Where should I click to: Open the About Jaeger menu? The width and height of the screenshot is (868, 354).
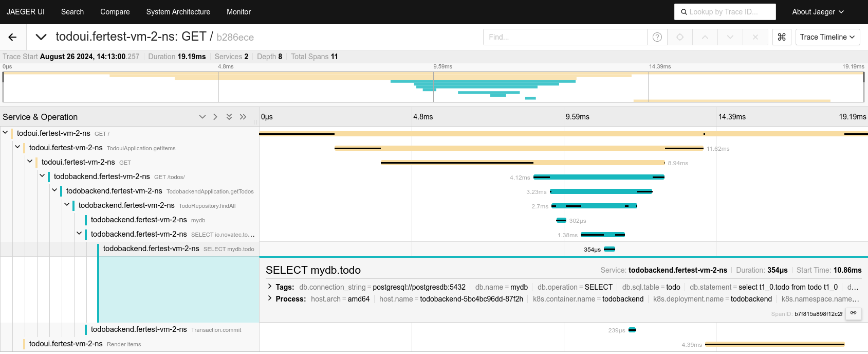[818, 12]
